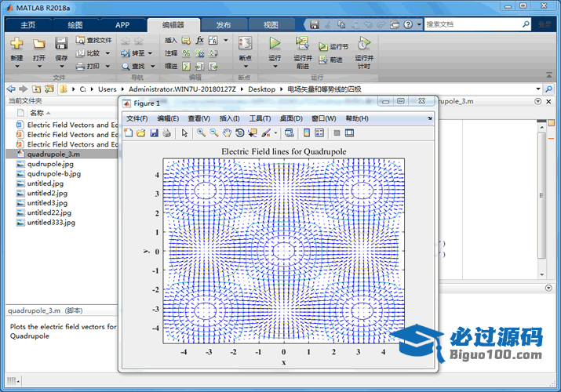
Task: Click the Run and Time (运行并计时) icon
Action: (364, 43)
